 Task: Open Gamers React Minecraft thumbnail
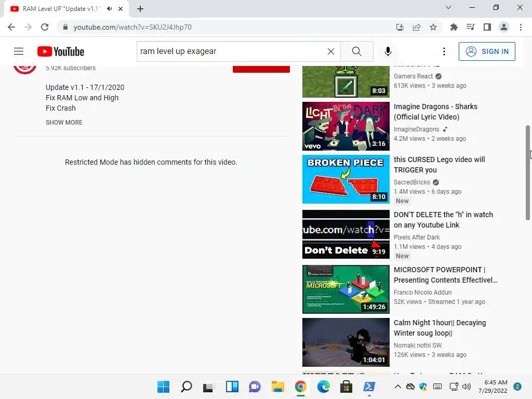345,82
